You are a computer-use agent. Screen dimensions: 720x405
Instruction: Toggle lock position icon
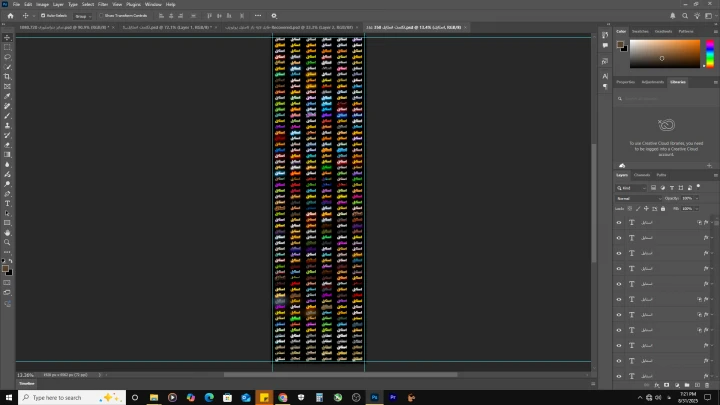pyautogui.click(x=646, y=208)
